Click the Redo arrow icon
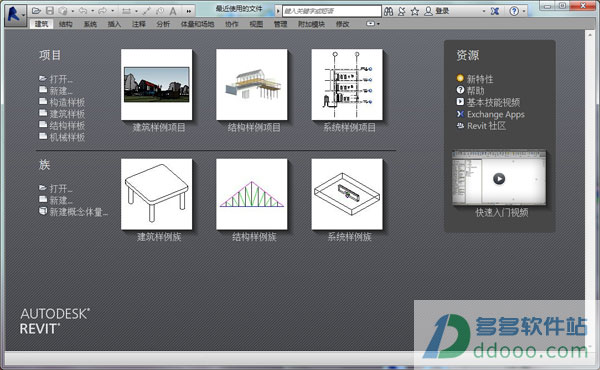This screenshot has width=600, height=370. click(x=103, y=11)
